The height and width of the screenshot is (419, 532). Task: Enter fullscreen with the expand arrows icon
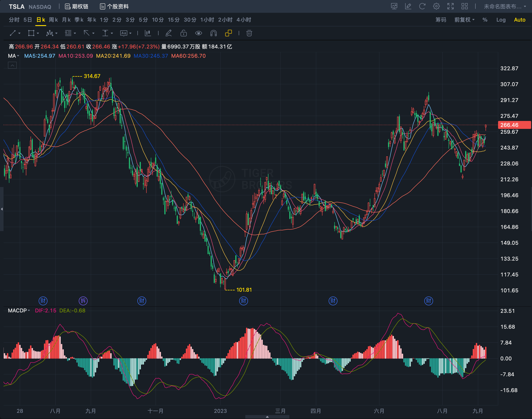(x=450, y=6)
